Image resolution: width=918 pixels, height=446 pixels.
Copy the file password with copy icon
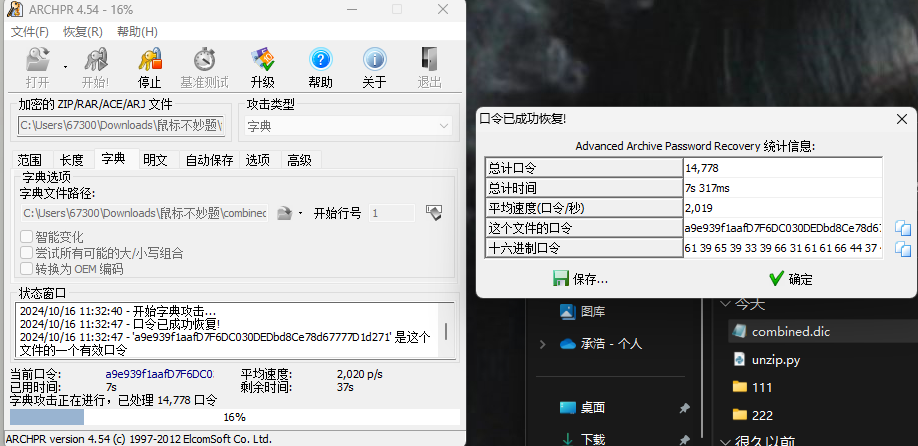pos(903,228)
